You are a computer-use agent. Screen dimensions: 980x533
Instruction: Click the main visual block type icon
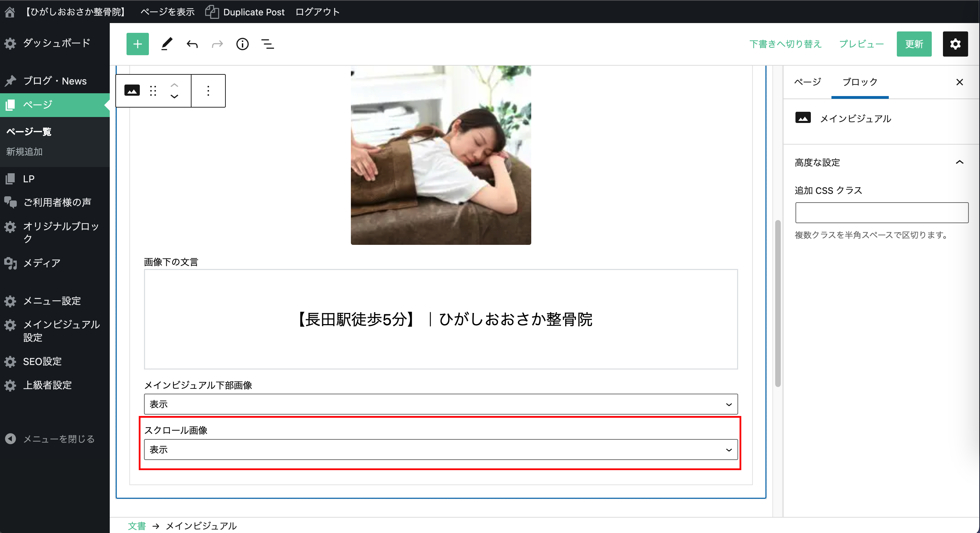[x=132, y=90]
